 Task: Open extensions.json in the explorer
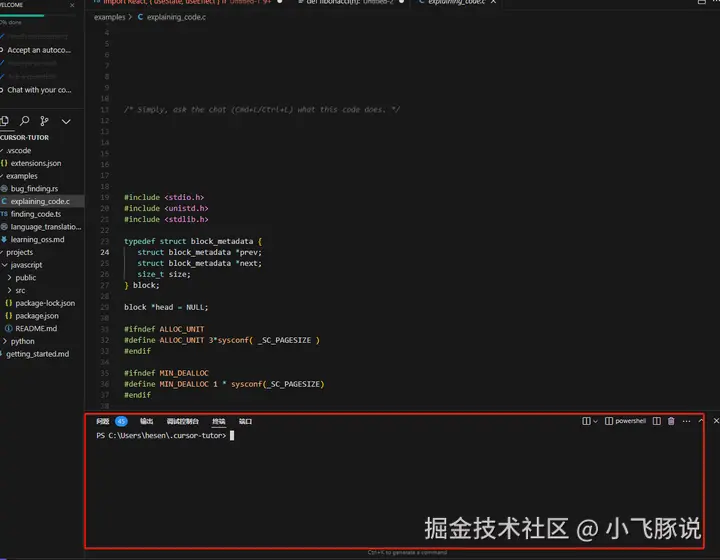(36, 163)
